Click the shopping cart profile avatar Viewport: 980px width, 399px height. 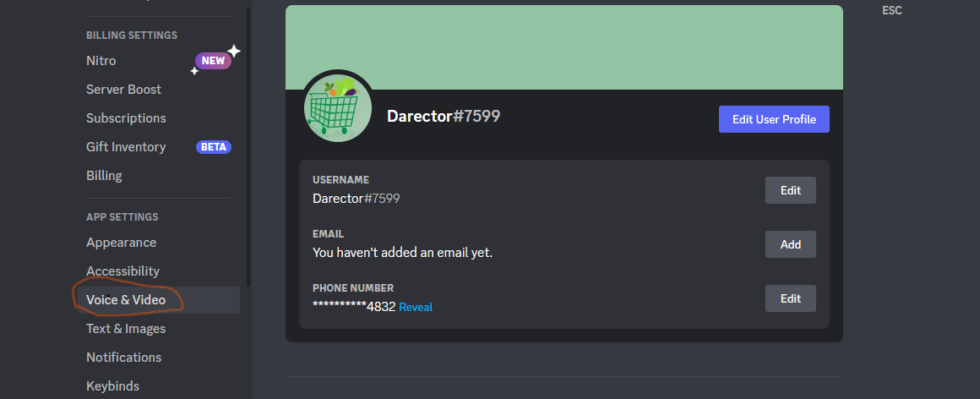(337, 108)
